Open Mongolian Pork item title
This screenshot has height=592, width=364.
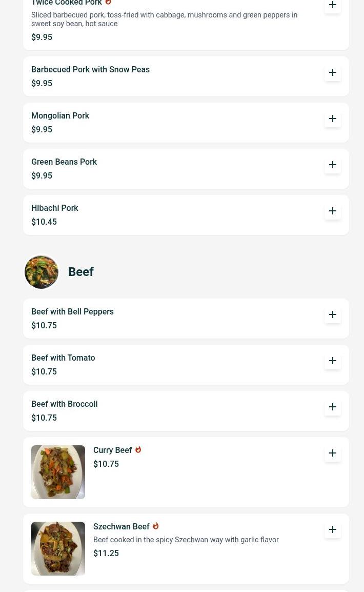pyautogui.click(x=60, y=115)
